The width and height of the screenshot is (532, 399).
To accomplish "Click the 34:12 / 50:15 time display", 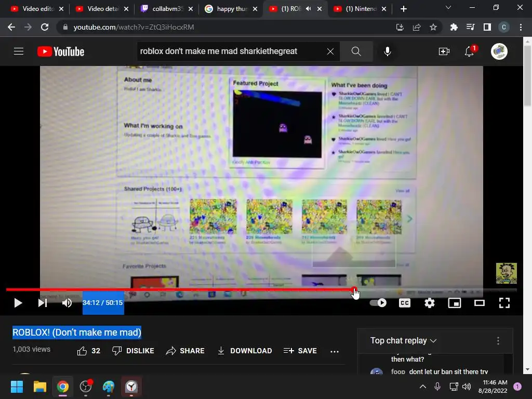I will tap(102, 303).
